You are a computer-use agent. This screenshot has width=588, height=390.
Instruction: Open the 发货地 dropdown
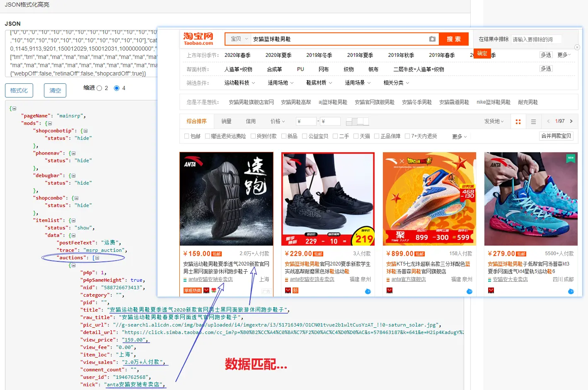pyautogui.click(x=494, y=121)
